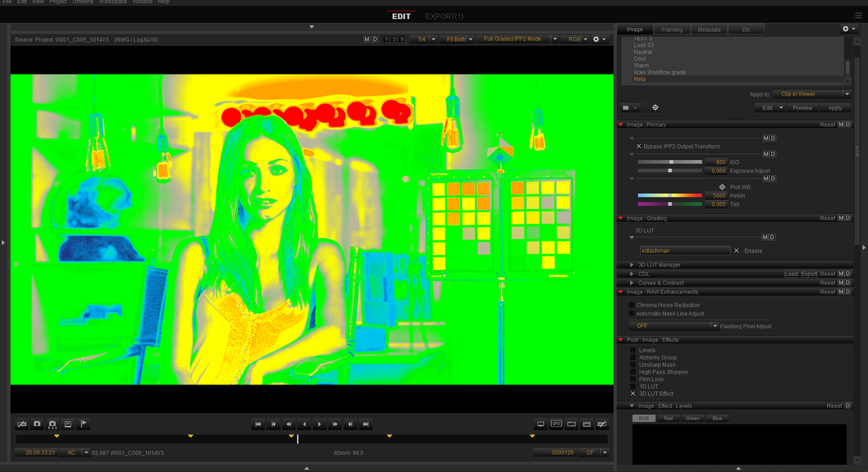Switch to the Etc tab
868x472 pixels.
coord(746,29)
